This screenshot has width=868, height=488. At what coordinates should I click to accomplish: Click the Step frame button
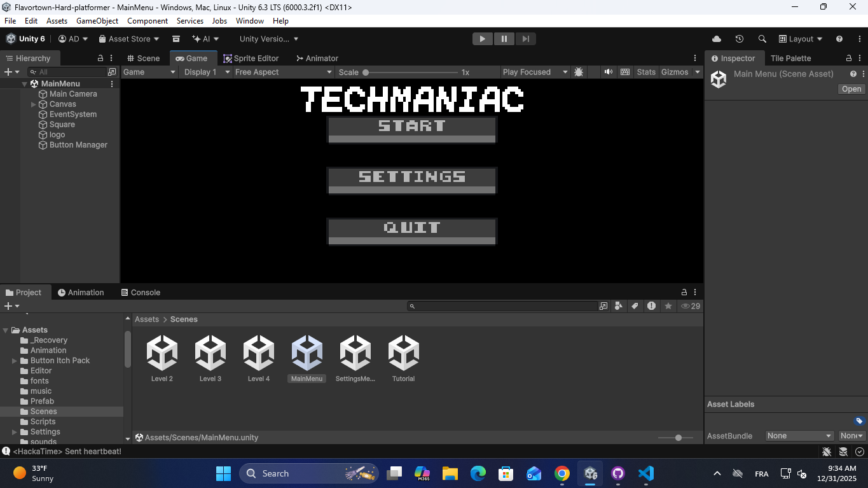coord(525,39)
